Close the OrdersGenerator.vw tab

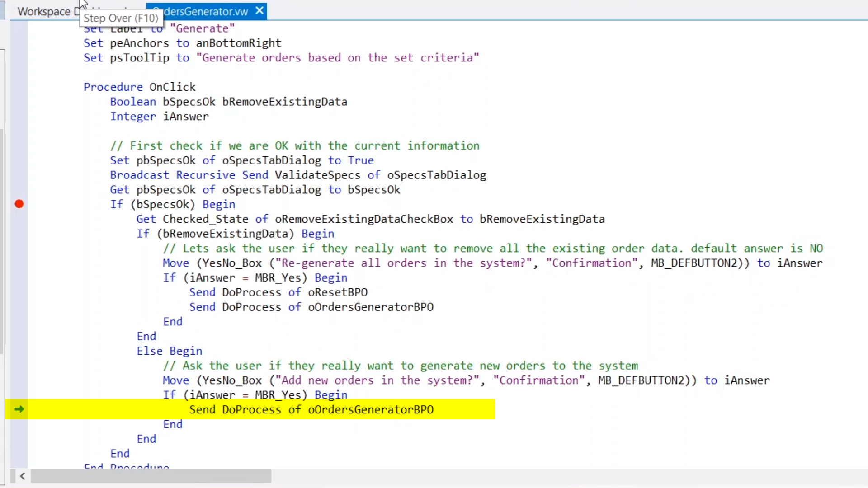[259, 11]
